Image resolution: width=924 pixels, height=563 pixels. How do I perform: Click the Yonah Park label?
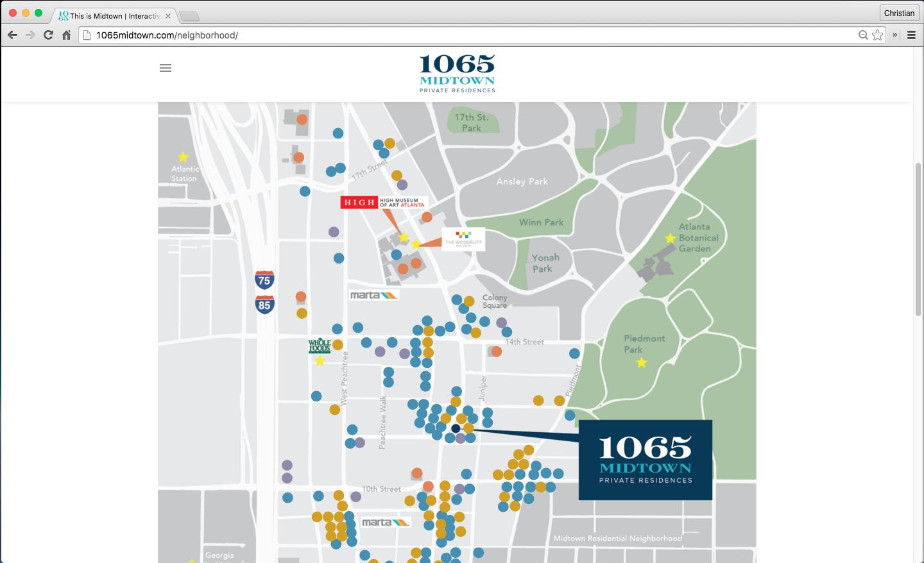[545, 263]
